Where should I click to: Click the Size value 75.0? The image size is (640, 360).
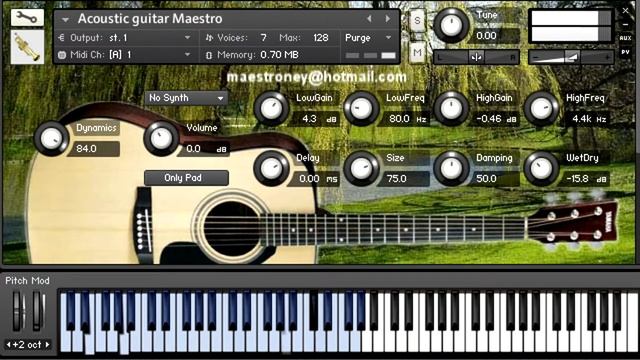point(404,179)
